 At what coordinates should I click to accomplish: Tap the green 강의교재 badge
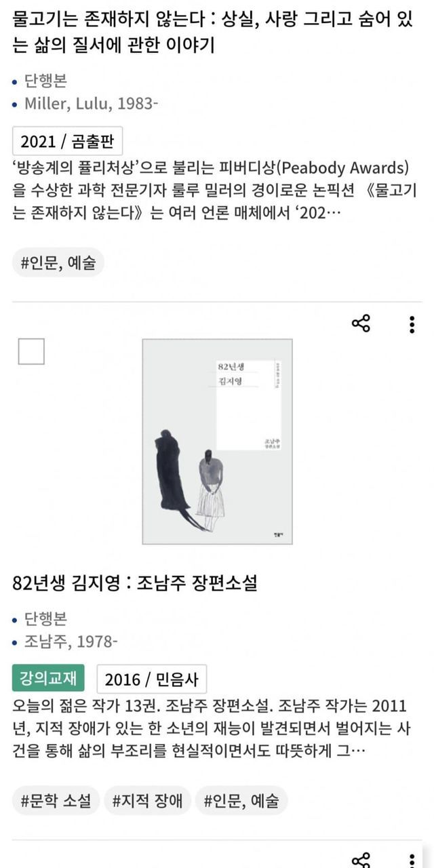tap(48, 678)
